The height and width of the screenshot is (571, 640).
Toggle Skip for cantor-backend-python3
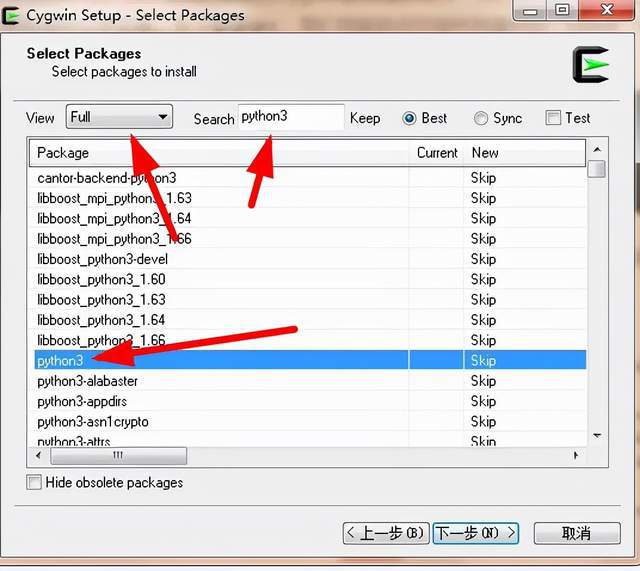[483, 178]
